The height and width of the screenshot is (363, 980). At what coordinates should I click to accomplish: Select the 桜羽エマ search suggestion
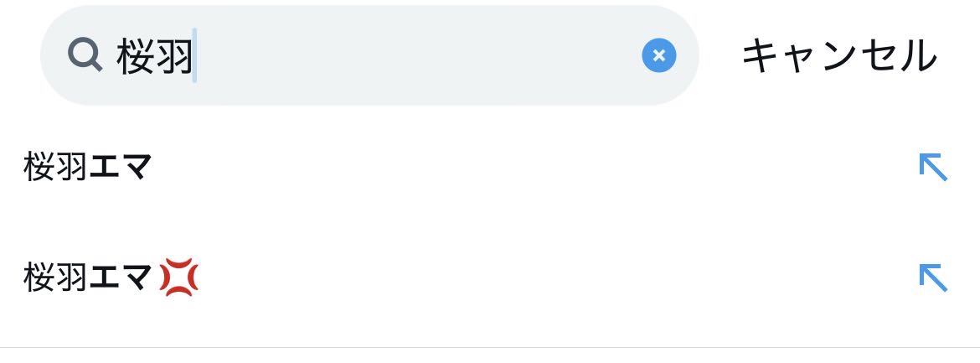click(x=88, y=168)
